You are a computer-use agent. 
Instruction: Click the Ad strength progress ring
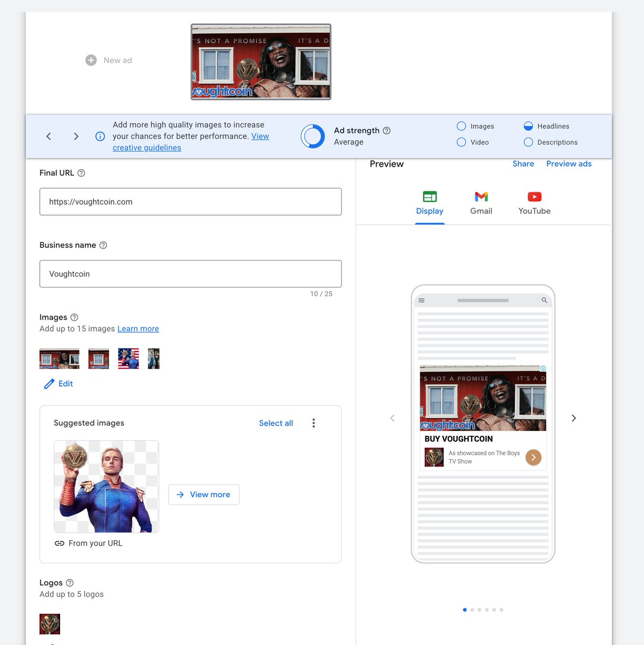pos(313,137)
